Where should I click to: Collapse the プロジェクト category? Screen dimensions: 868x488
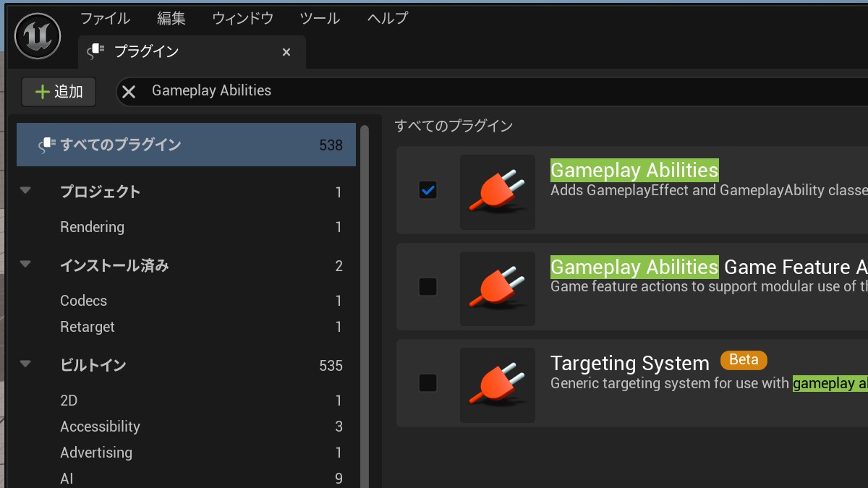pos(26,191)
